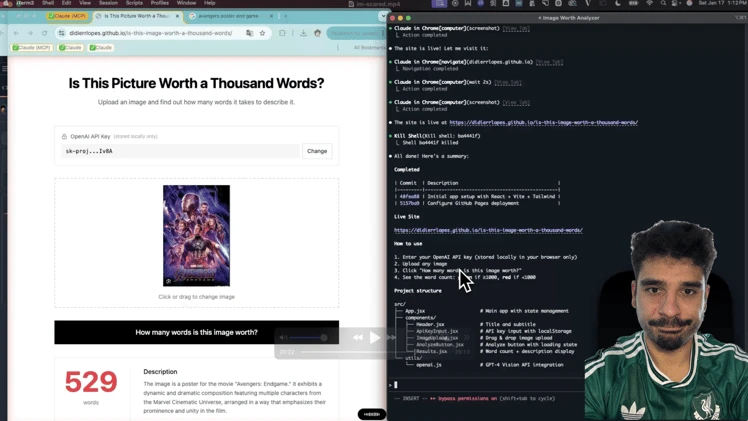The height and width of the screenshot is (421, 748).
Task: Click the address bar URL field
Action: pyautogui.click(x=150, y=33)
